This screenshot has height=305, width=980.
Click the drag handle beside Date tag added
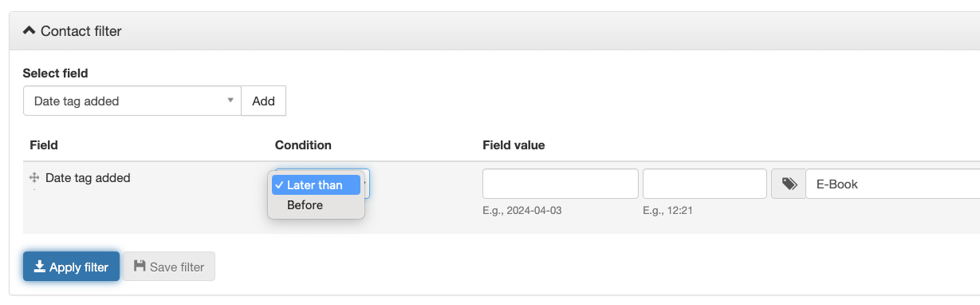tap(34, 178)
